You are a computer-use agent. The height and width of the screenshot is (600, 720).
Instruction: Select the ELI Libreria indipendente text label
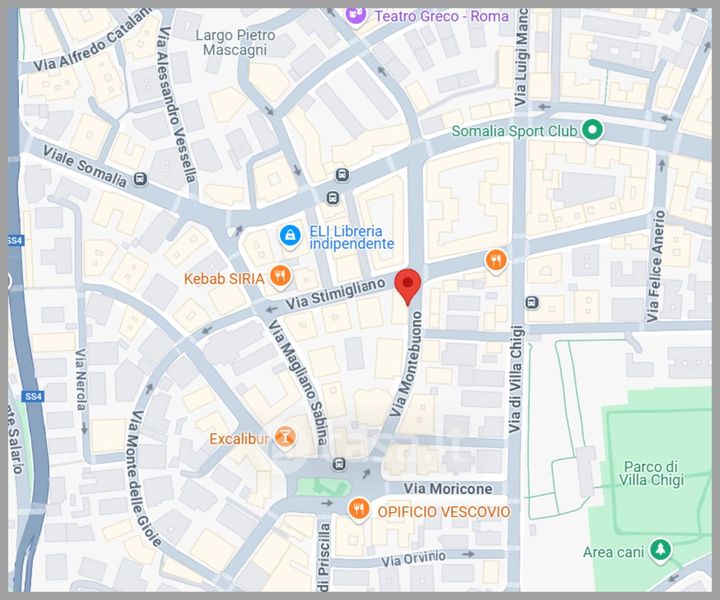coord(352,237)
